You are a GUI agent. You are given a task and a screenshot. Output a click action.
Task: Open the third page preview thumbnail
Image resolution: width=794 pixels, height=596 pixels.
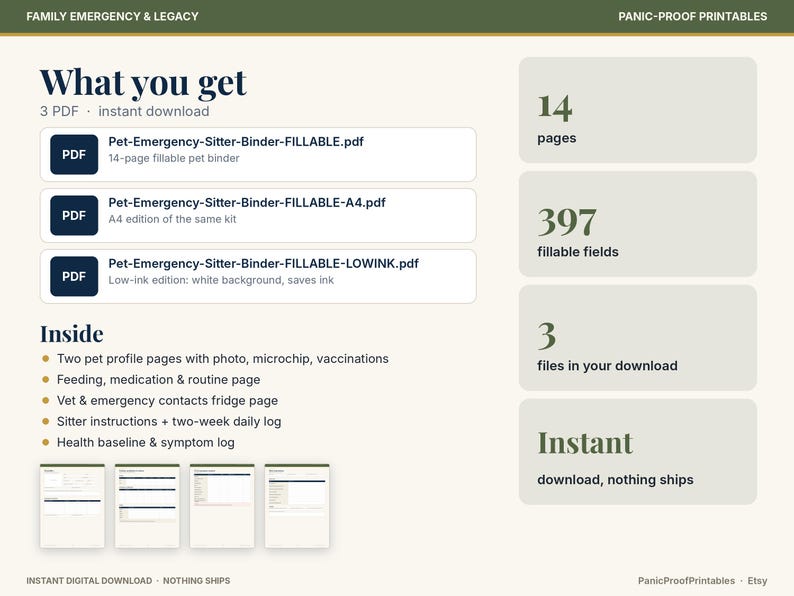222,506
